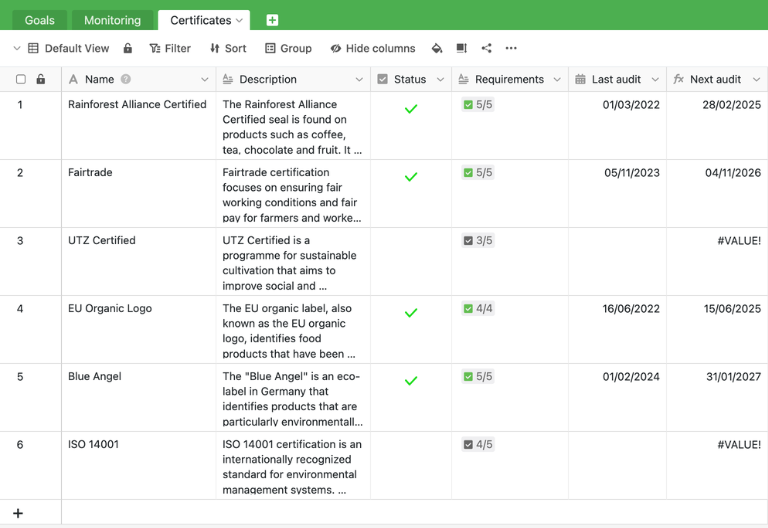Click the view lock icon beside Default View
Viewport: 768px width, 528px height.
coord(128,48)
